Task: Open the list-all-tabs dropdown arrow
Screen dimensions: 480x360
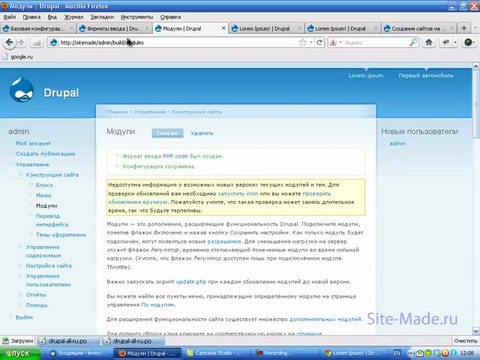Action: tap(476, 28)
